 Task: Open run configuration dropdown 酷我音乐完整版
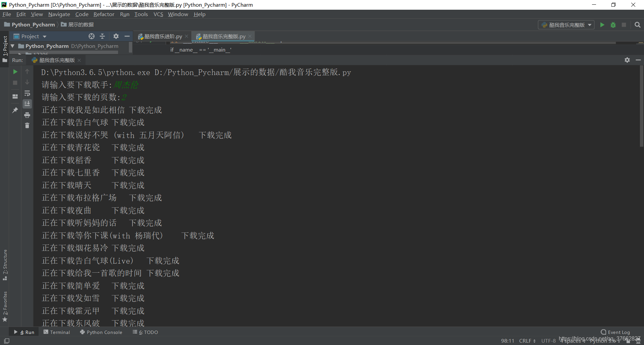click(566, 25)
